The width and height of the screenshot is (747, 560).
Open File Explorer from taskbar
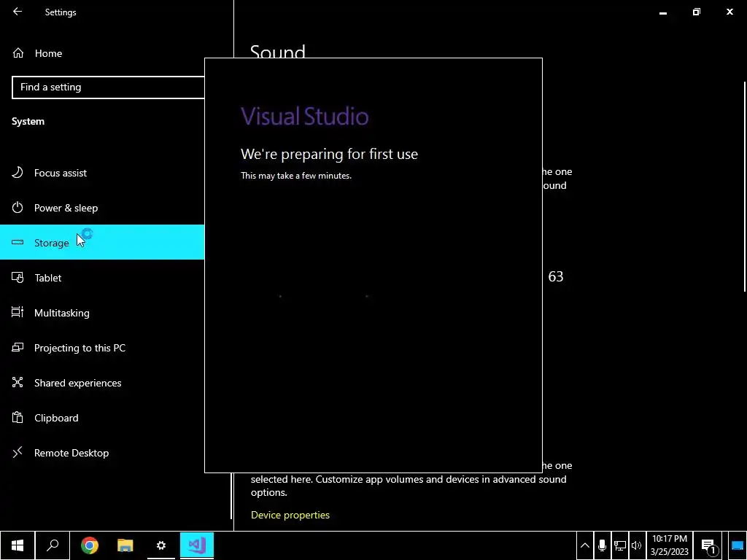point(125,545)
